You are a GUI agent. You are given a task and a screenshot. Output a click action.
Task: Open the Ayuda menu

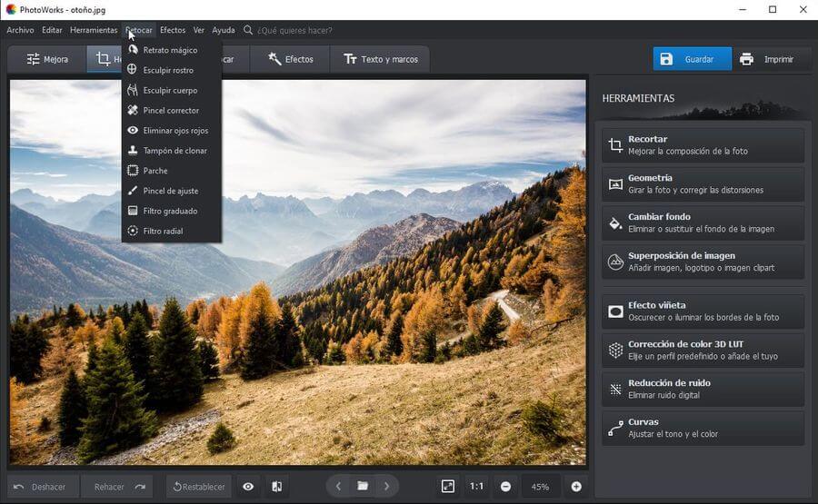pos(224,30)
